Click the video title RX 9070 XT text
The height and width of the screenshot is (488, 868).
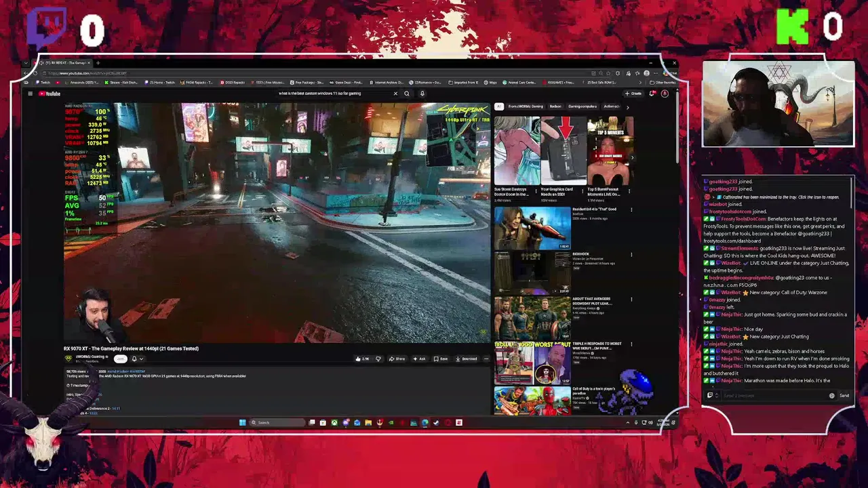pyautogui.click(x=131, y=348)
